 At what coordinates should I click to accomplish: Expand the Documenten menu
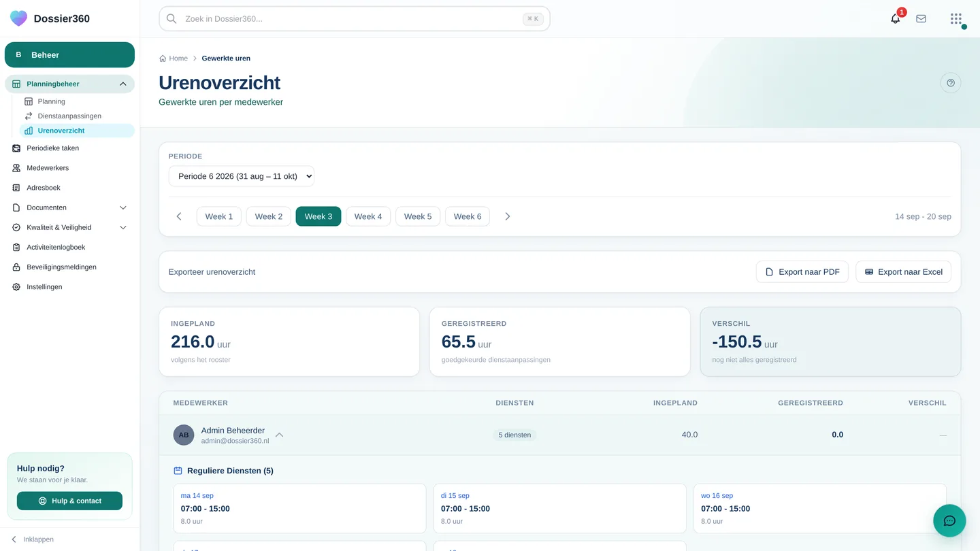122,207
